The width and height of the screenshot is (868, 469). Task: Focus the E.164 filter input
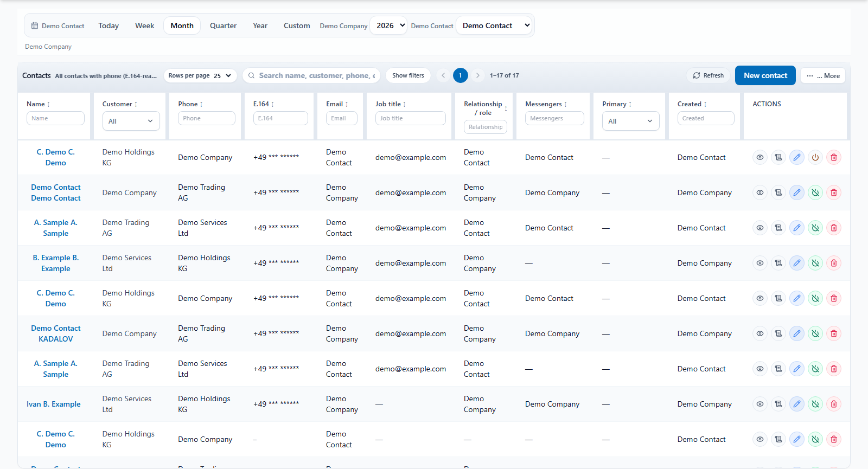coord(280,118)
